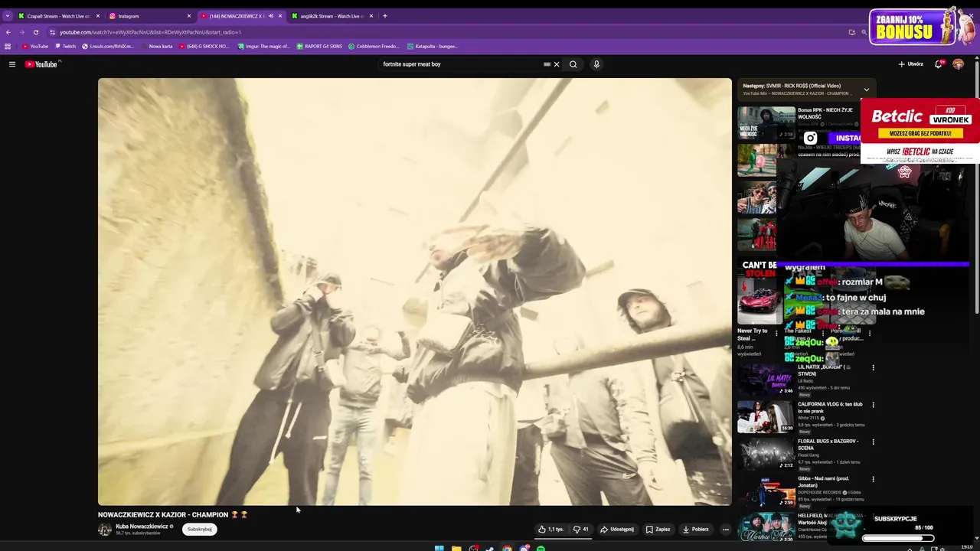Dislike the video (41)
Screen dimensions: 980x551
[x=581, y=529]
